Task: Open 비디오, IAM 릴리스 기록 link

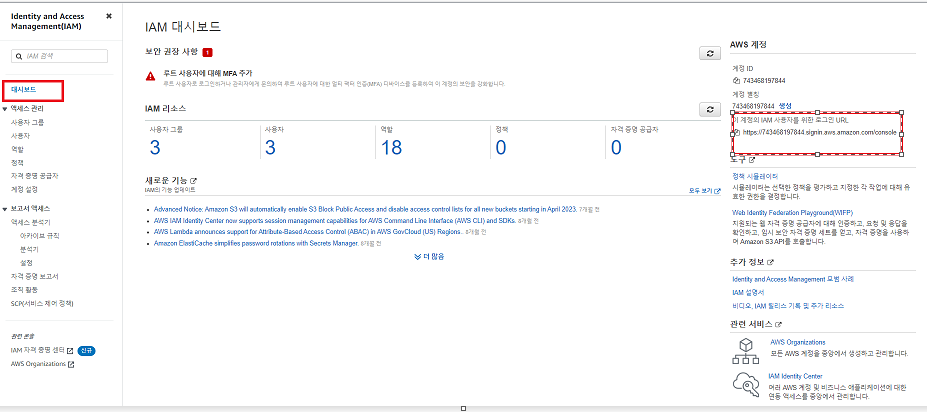Action: 787,306
